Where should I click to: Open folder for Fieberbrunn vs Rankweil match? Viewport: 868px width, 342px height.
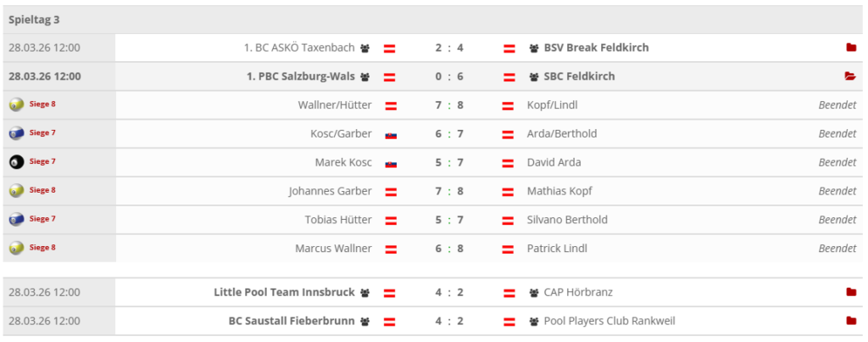[x=851, y=321]
